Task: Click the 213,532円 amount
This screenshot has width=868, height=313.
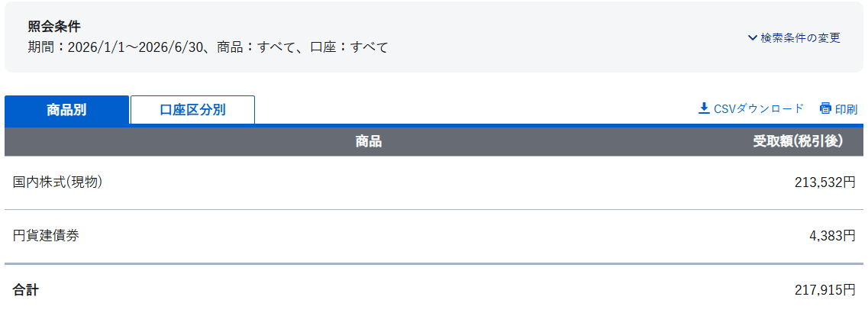Action: pos(824,182)
